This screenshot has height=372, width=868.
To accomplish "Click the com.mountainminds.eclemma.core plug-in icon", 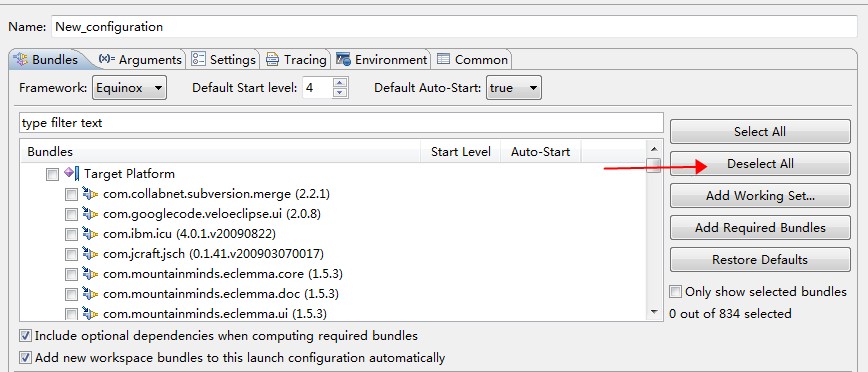I will 90,273.
